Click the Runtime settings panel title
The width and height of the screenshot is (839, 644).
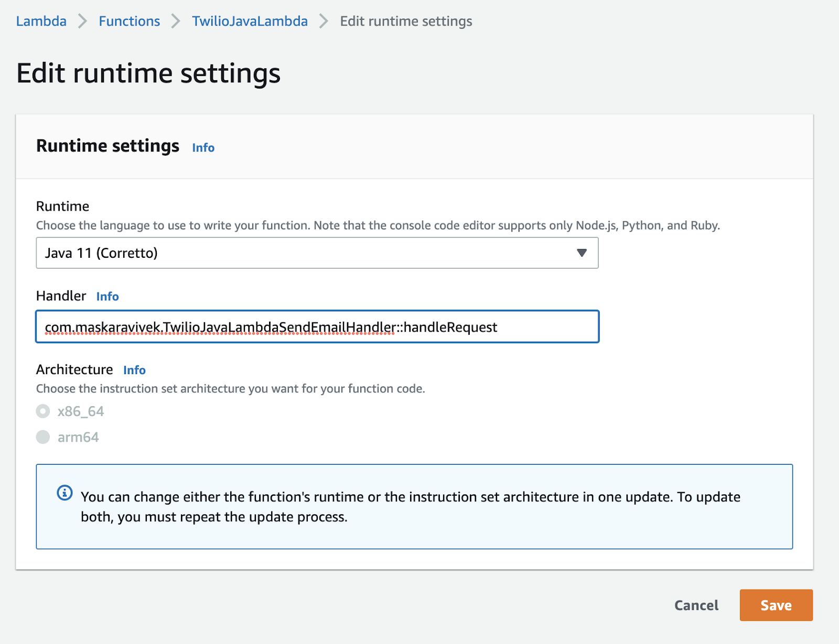point(107,146)
